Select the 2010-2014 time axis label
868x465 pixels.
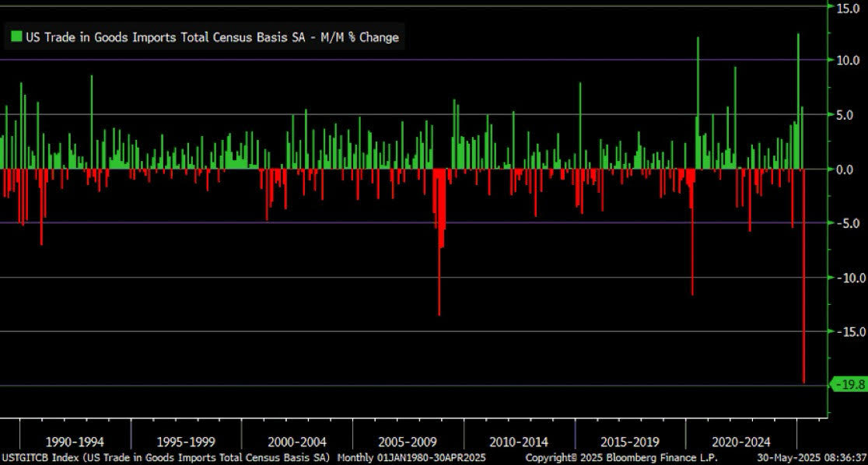[519, 442]
